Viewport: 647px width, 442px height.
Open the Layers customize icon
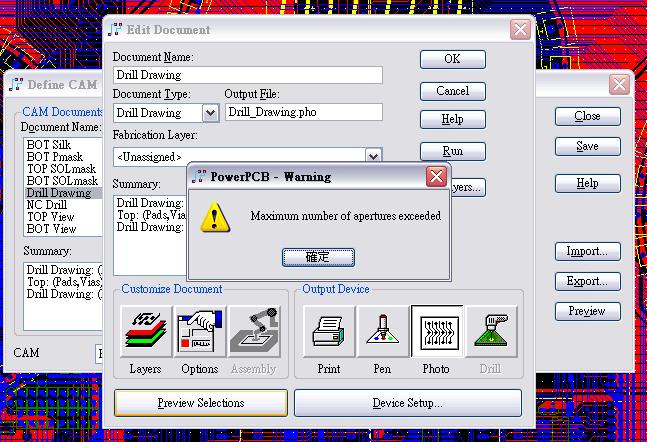(146, 331)
